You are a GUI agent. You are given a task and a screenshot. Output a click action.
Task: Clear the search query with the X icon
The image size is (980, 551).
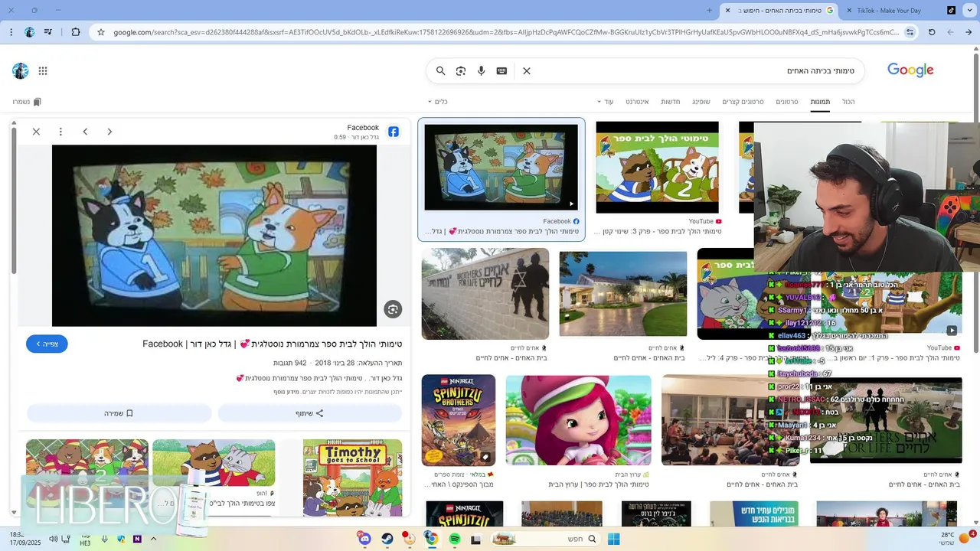[527, 70]
